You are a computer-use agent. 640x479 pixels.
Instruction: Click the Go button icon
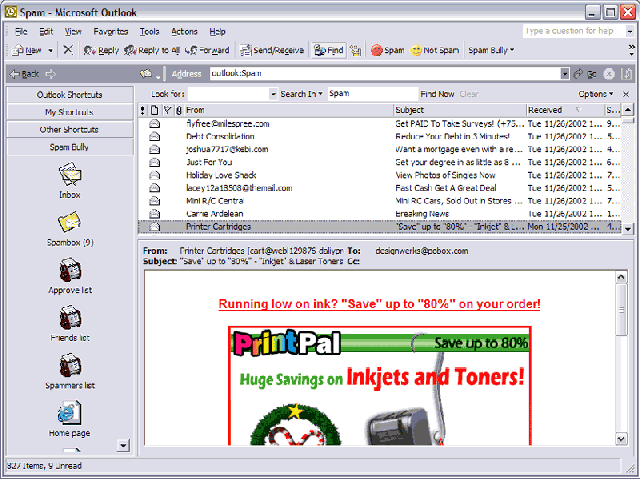[x=585, y=74]
